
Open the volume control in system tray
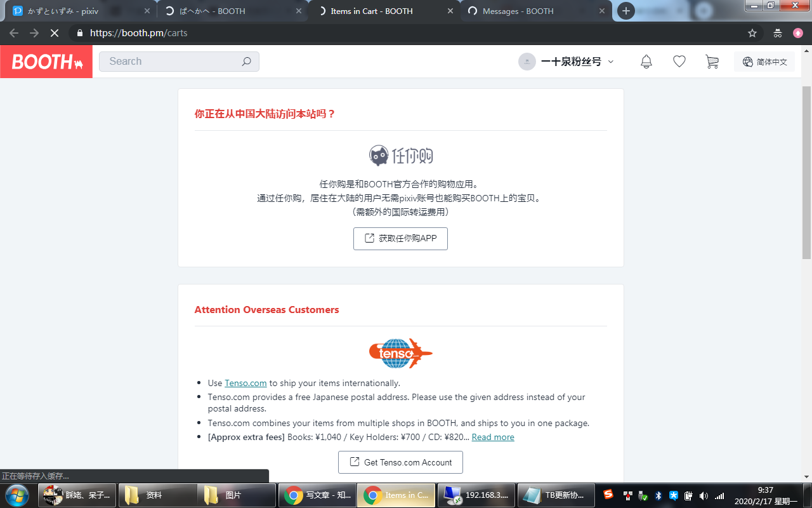point(703,495)
